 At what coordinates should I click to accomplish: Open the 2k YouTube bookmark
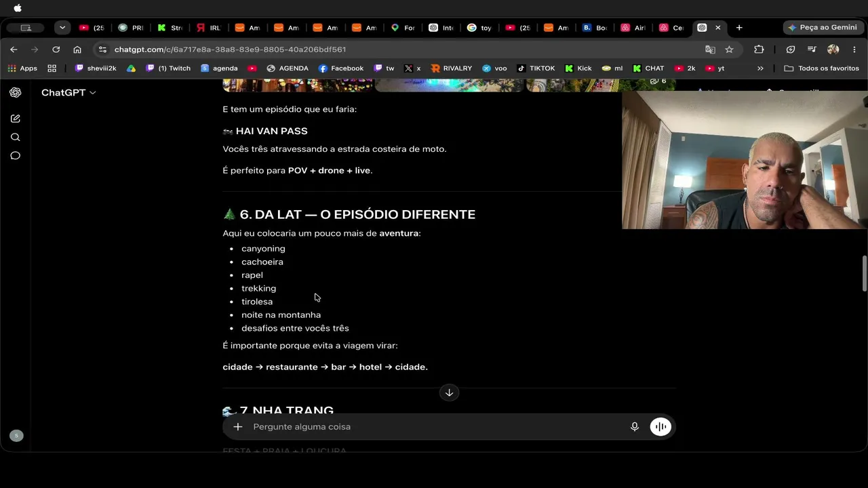(x=685, y=68)
